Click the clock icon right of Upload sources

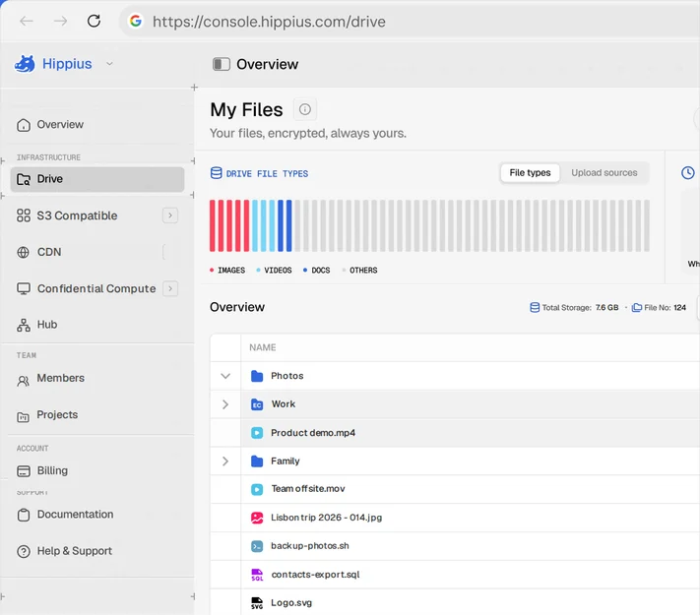[688, 172]
